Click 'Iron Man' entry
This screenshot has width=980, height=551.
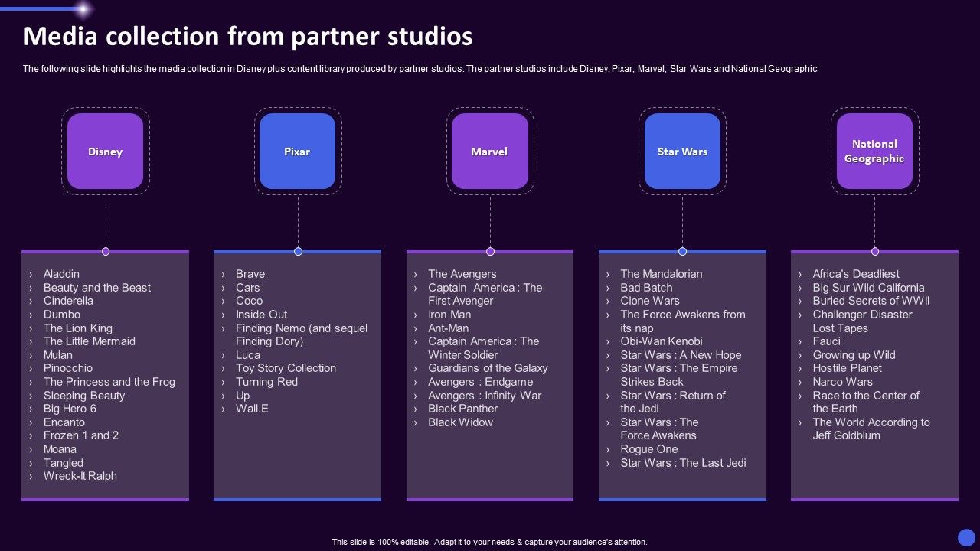(449, 315)
